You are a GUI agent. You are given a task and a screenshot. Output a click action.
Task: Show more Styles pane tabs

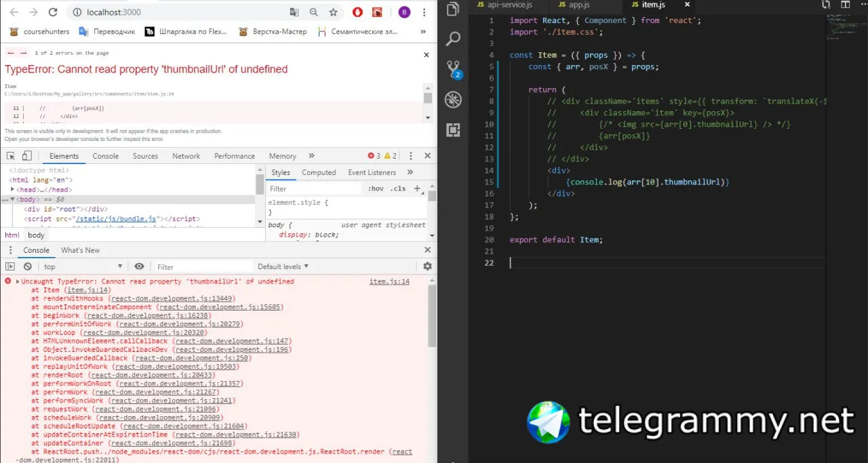pyautogui.click(x=410, y=172)
